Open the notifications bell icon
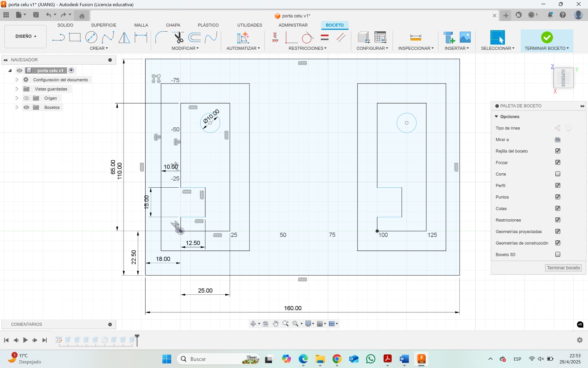This screenshot has width=588, height=368. pos(550,15)
